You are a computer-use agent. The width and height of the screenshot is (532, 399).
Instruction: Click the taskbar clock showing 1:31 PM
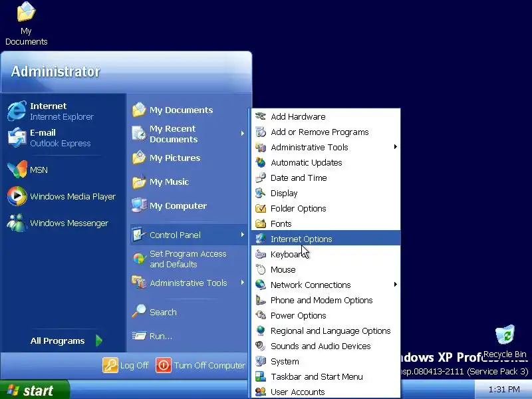(x=504, y=389)
